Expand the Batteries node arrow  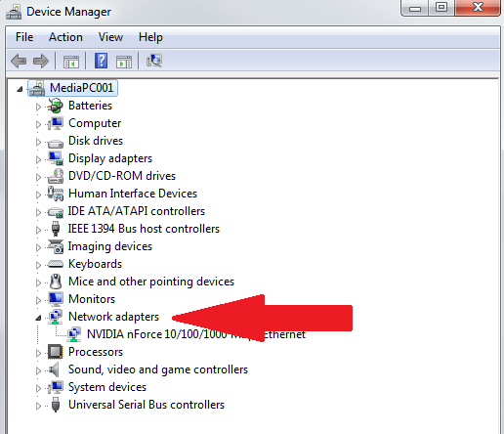pos(38,107)
